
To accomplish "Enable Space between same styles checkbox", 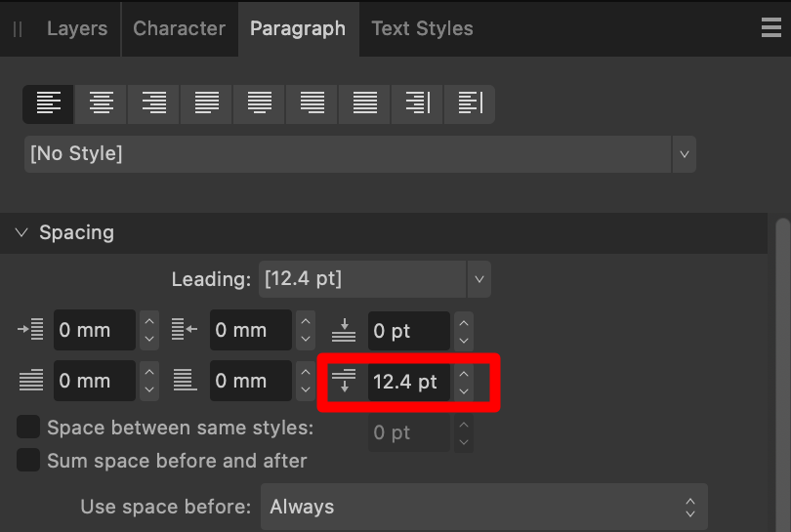I will 28,428.
